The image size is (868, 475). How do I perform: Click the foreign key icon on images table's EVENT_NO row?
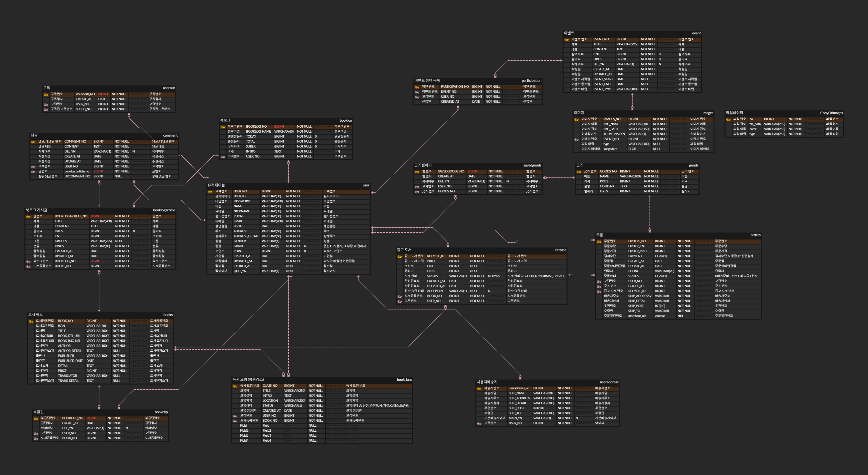(x=577, y=139)
